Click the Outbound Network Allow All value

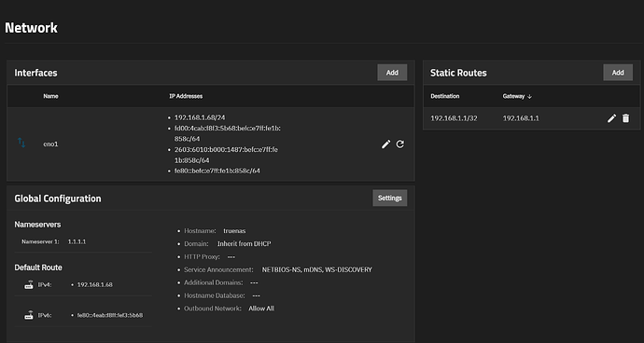coord(261,309)
